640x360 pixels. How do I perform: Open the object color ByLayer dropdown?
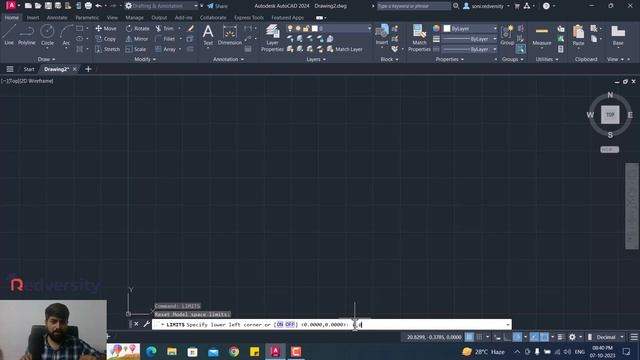470,29
